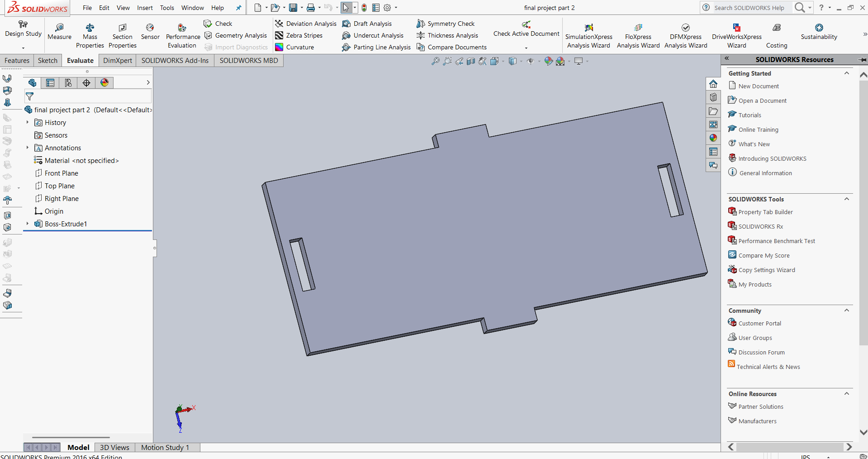
Task: Toggle Zebra Stripes display
Action: coord(299,35)
